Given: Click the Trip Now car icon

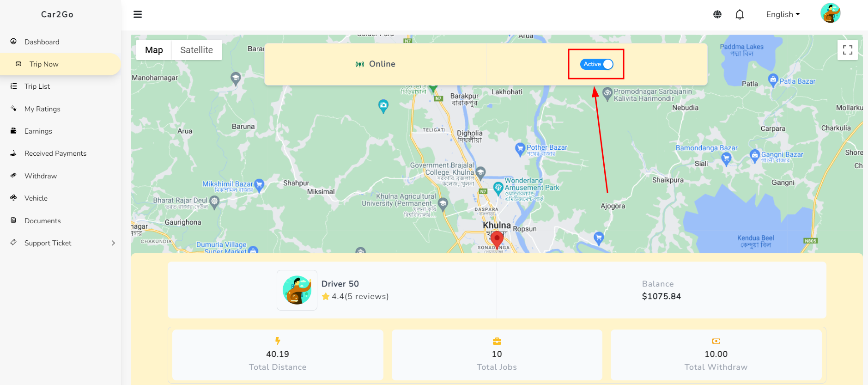Looking at the screenshot, I should [18, 64].
